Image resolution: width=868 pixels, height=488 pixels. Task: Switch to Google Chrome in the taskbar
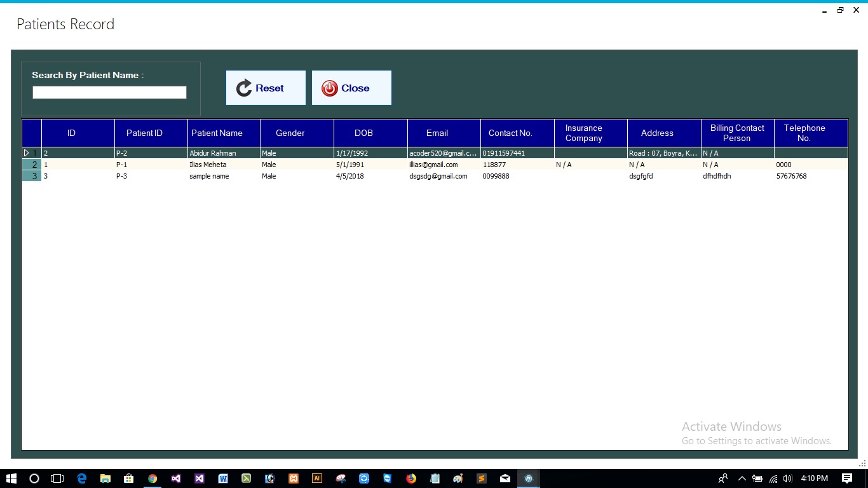point(152,478)
